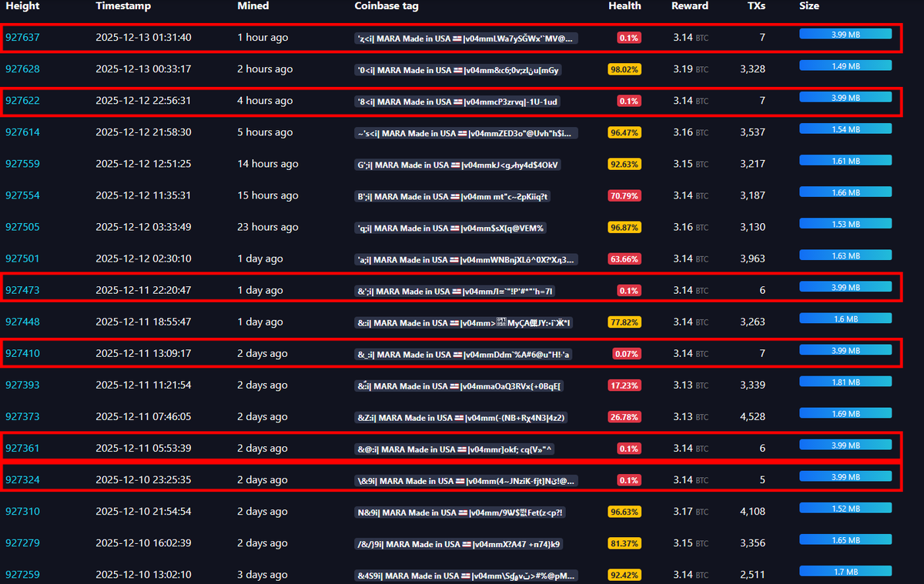The image size is (924, 584).
Task: Click the 1.54 MB size bar
Action: (845, 129)
